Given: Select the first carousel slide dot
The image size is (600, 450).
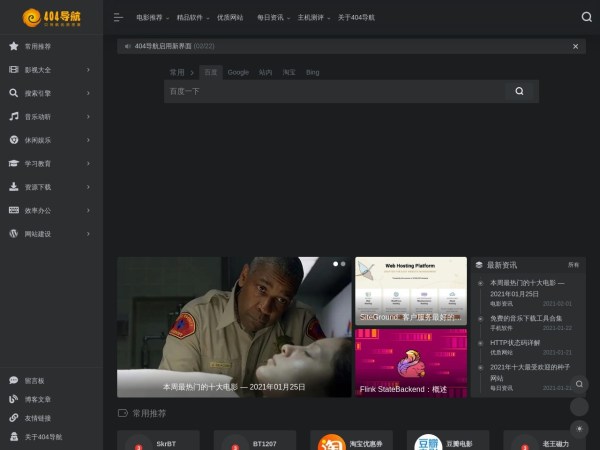Looking at the screenshot, I should 336,264.
